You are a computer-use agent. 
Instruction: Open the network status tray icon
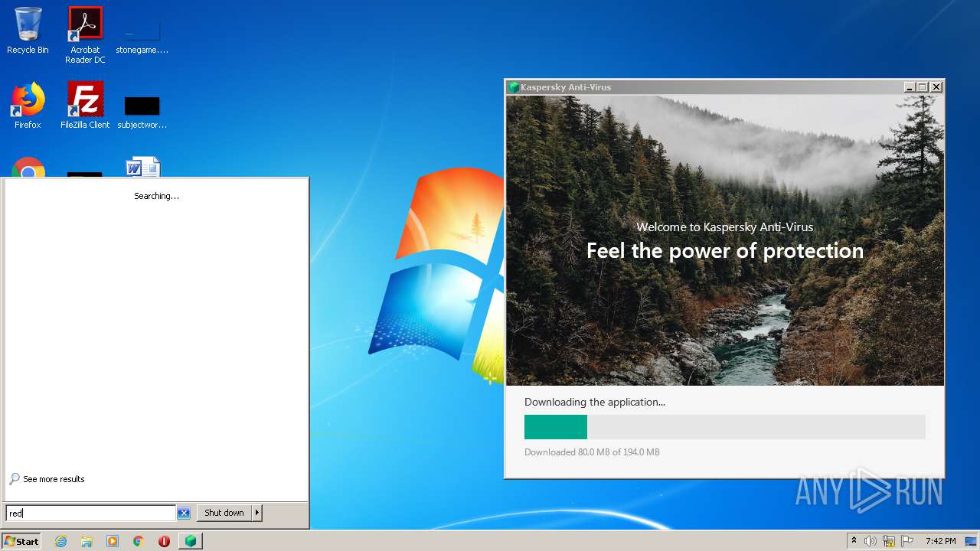point(889,541)
